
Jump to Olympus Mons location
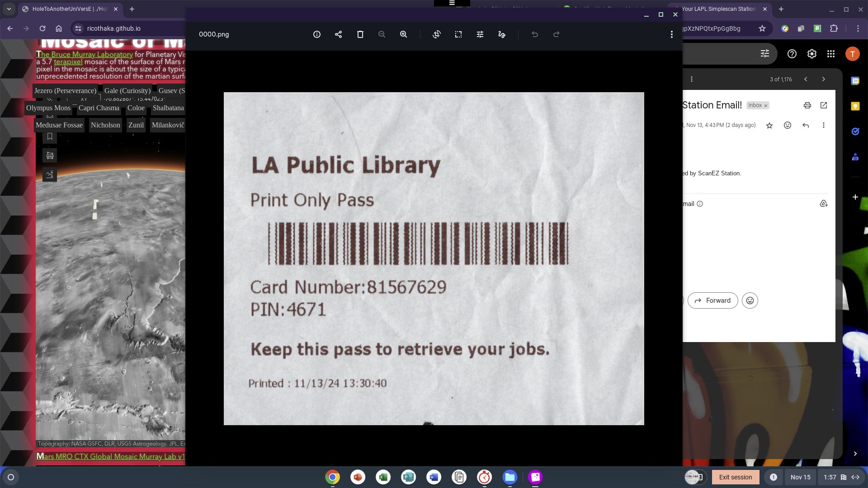[x=48, y=108]
